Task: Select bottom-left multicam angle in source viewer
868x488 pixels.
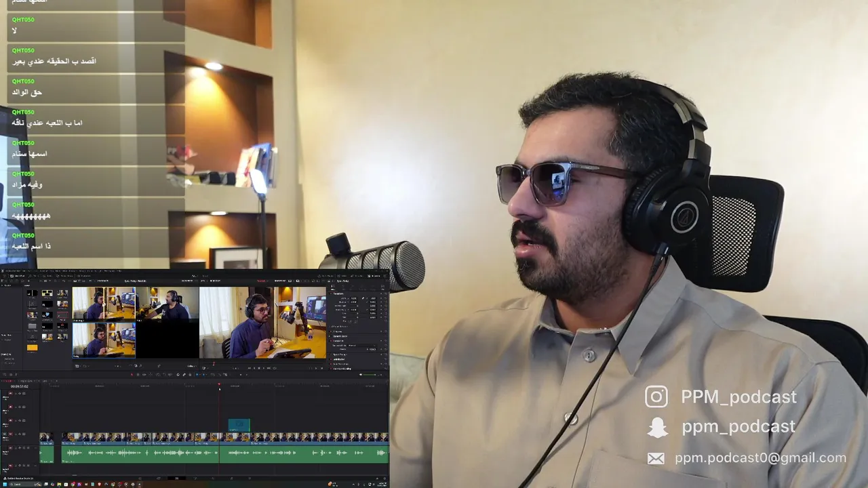Action: [x=104, y=340]
